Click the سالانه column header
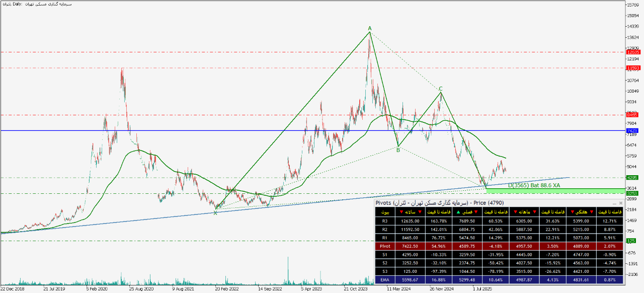 coord(411,212)
